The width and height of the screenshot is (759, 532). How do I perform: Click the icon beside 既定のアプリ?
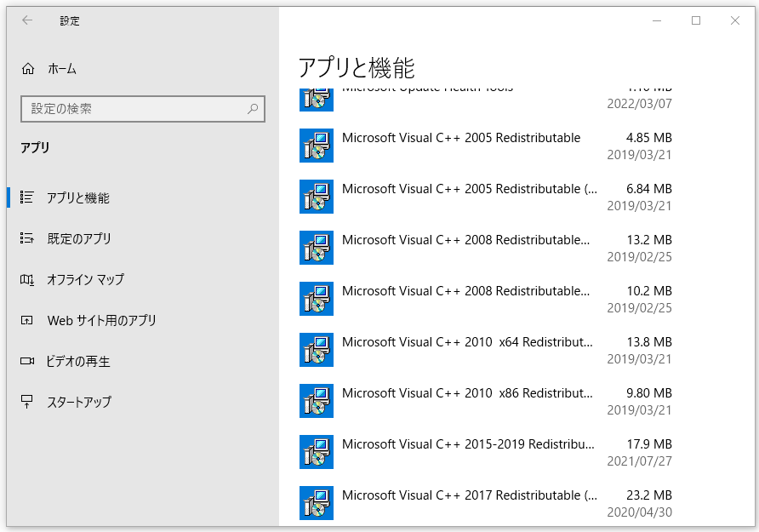coord(26,238)
